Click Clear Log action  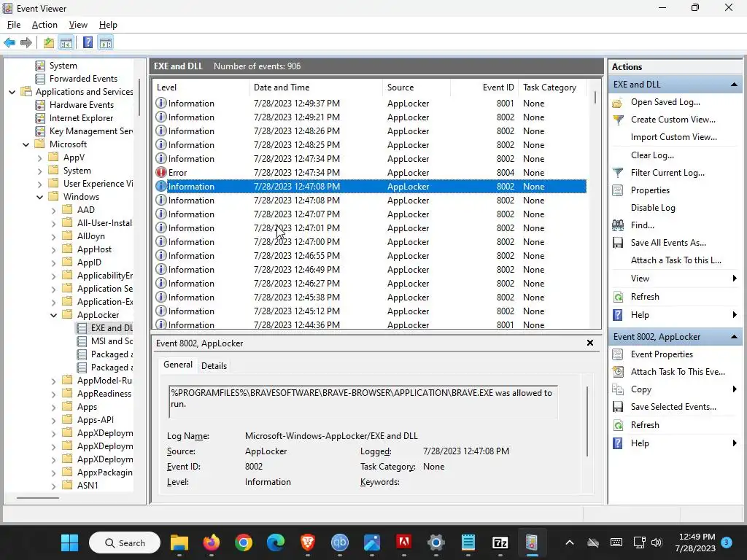pos(652,155)
